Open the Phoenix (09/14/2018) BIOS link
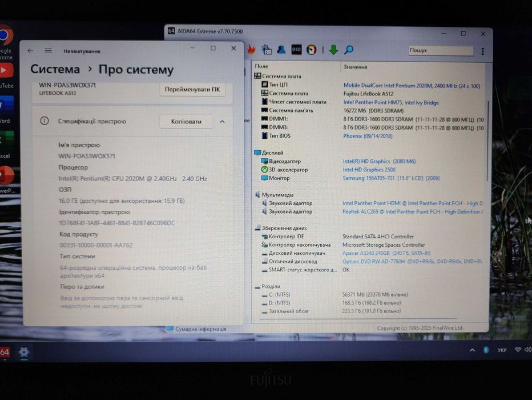Screen dimensions: 532x400 [368, 136]
